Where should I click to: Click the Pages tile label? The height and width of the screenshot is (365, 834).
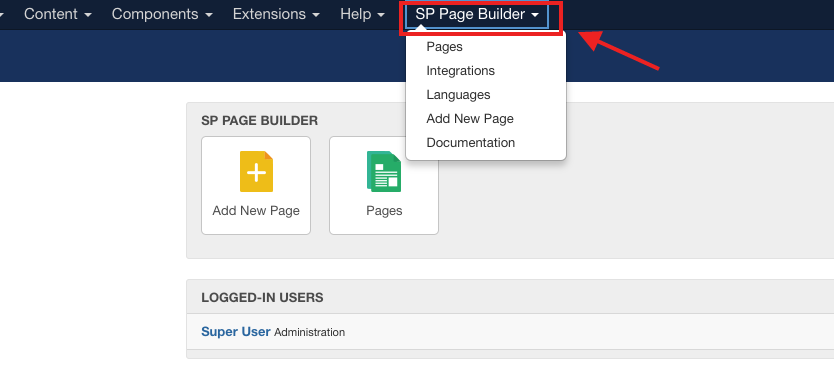(x=384, y=211)
